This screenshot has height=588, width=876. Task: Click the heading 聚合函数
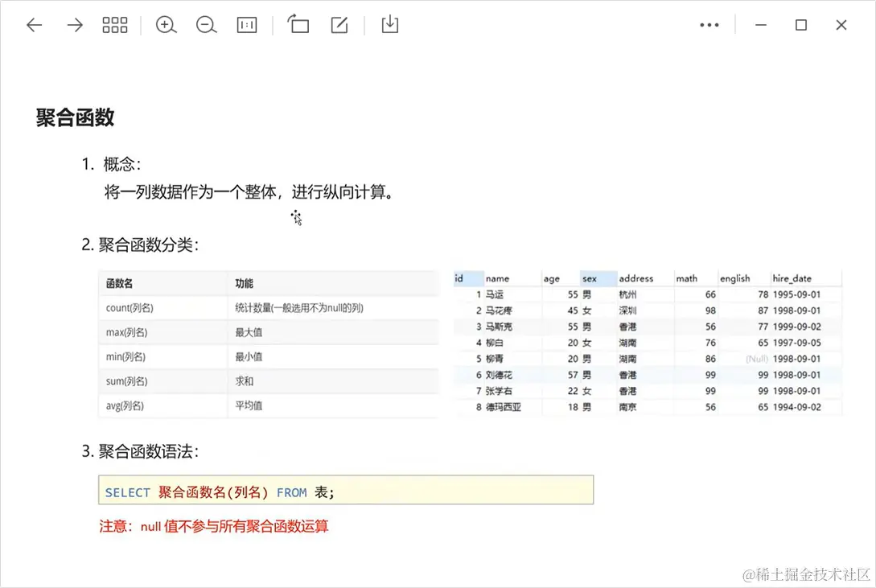point(76,117)
